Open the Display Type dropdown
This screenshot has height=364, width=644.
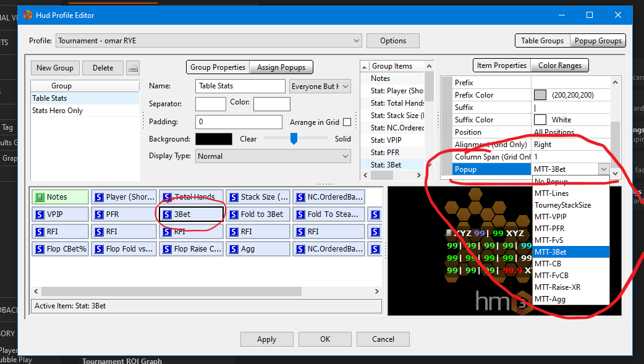(x=273, y=156)
